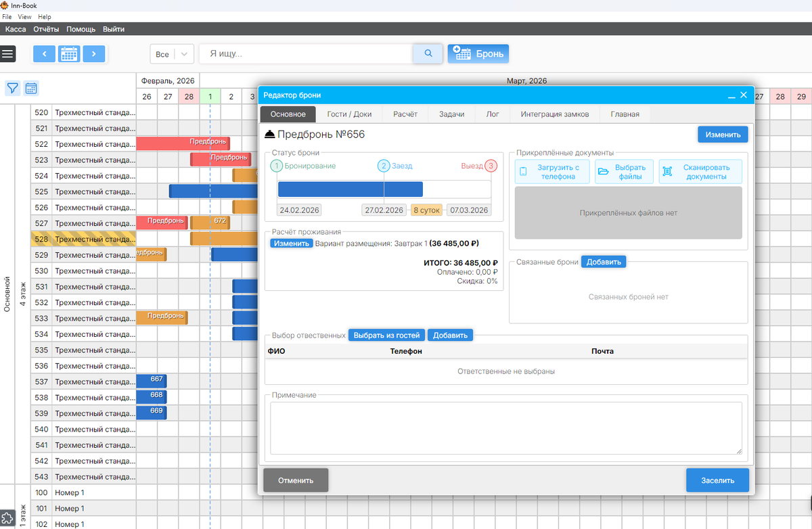Switch to the Расчёт tab
812x529 pixels.
[x=405, y=114]
